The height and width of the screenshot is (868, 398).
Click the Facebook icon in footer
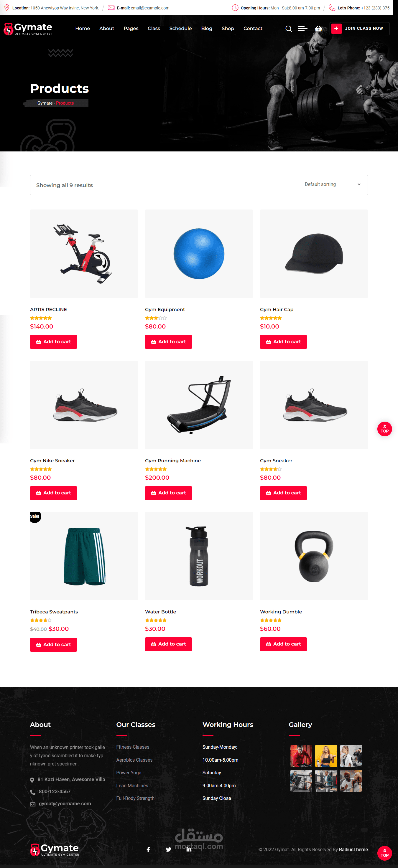(148, 849)
